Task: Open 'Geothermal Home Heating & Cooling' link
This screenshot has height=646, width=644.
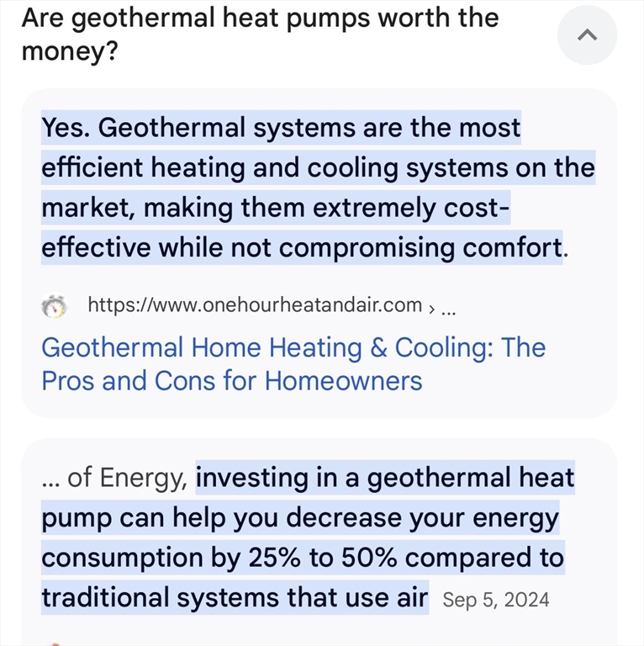Action: click(x=293, y=347)
